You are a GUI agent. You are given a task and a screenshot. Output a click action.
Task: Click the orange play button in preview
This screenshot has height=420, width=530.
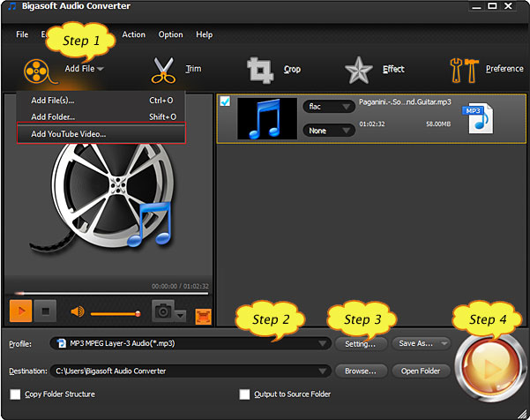click(20, 311)
